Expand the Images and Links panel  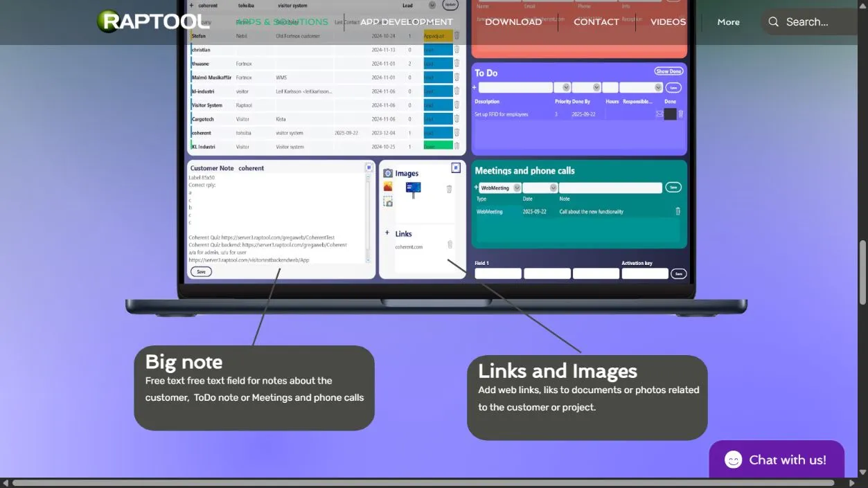(456, 168)
